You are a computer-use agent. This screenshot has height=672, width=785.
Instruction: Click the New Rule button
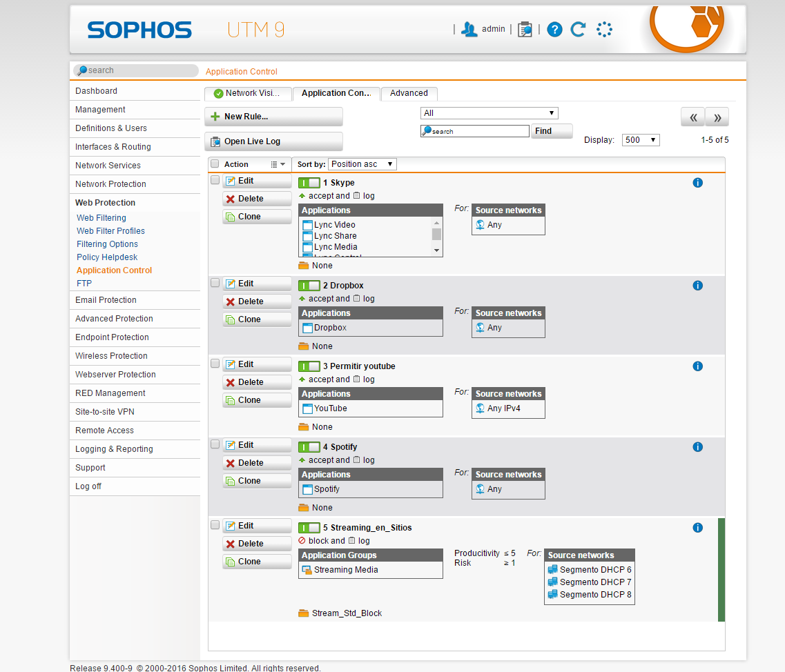(274, 117)
